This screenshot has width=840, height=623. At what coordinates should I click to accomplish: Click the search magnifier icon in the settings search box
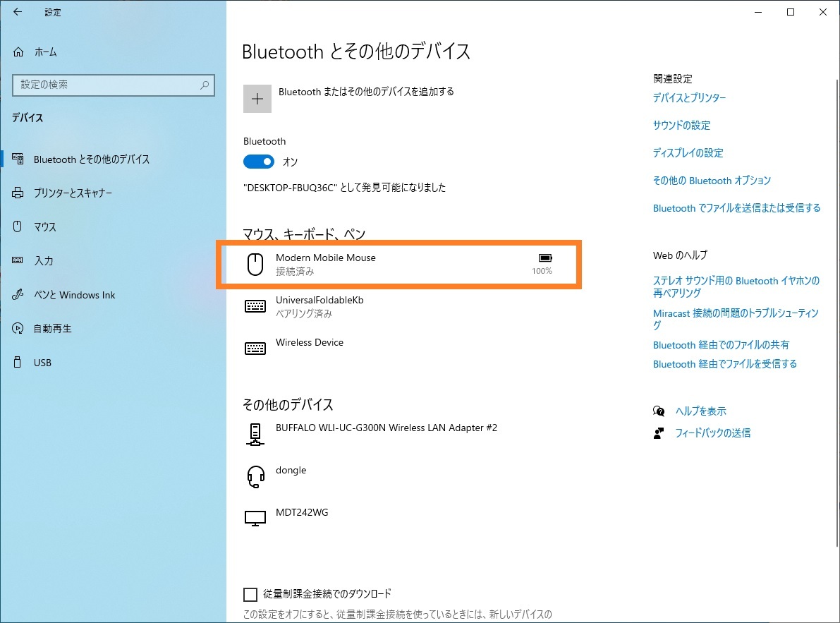click(x=204, y=85)
